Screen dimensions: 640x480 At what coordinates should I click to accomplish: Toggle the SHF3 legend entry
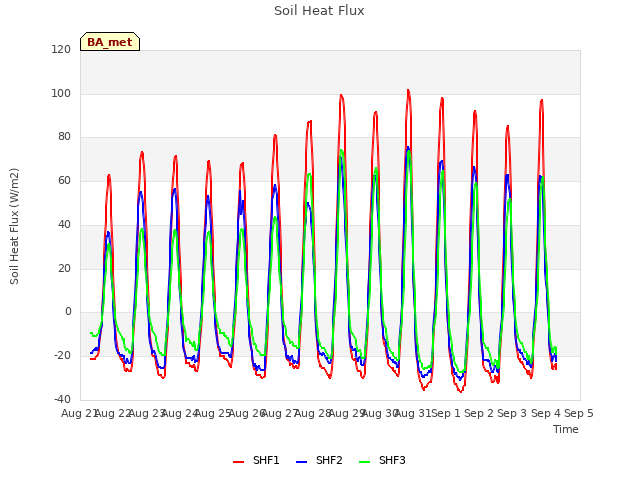tap(382, 460)
